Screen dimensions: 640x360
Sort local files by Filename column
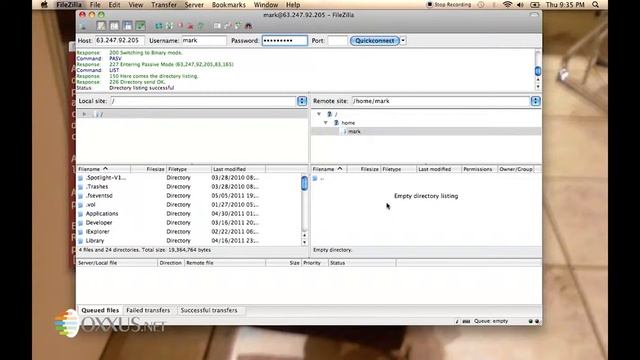click(103, 169)
